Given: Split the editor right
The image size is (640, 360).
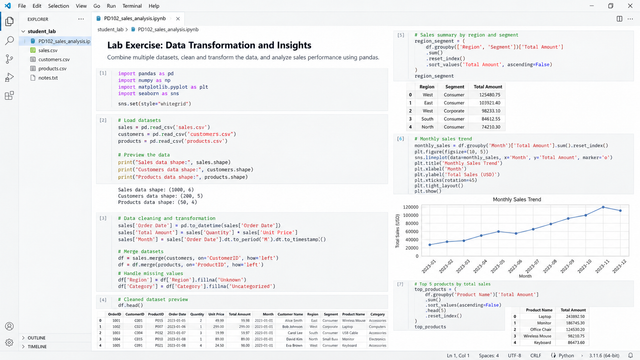Looking at the screenshot, I should (x=620, y=19).
